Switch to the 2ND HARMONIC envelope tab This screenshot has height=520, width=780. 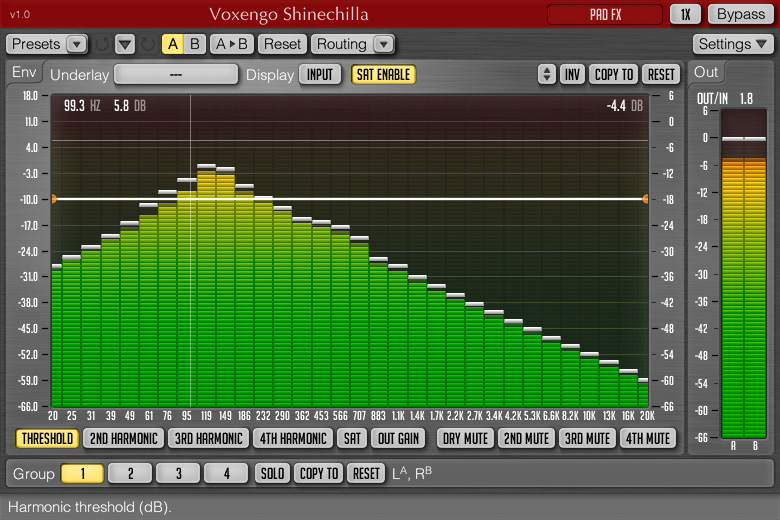[x=123, y=438]
